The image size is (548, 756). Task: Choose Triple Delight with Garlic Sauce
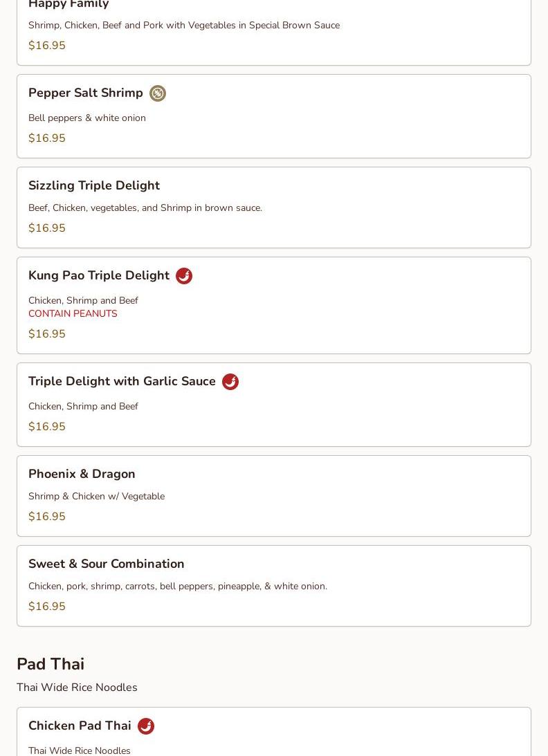122,381
